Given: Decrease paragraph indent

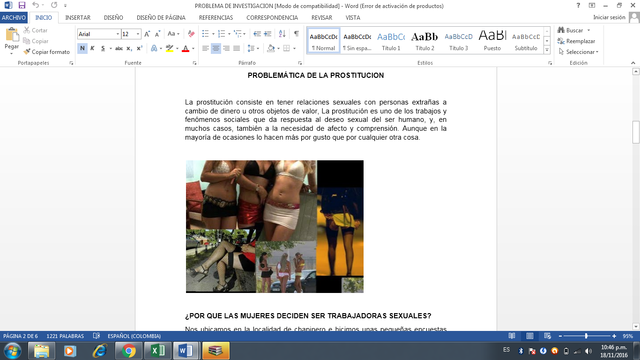Looking at the screenshot, I should [x=257, y=34].
